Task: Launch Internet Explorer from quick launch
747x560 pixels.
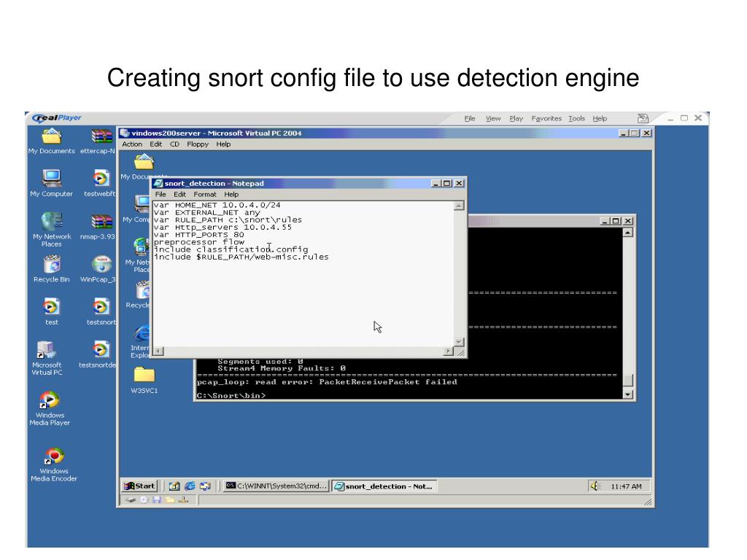Action: click(190, 486)
